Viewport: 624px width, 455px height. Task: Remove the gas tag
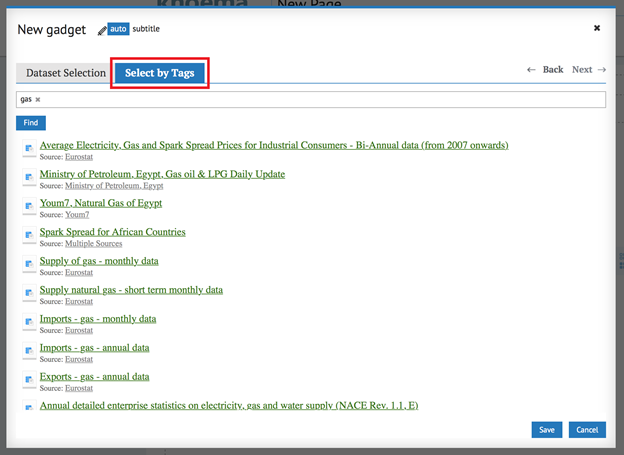tap(38, 100)
